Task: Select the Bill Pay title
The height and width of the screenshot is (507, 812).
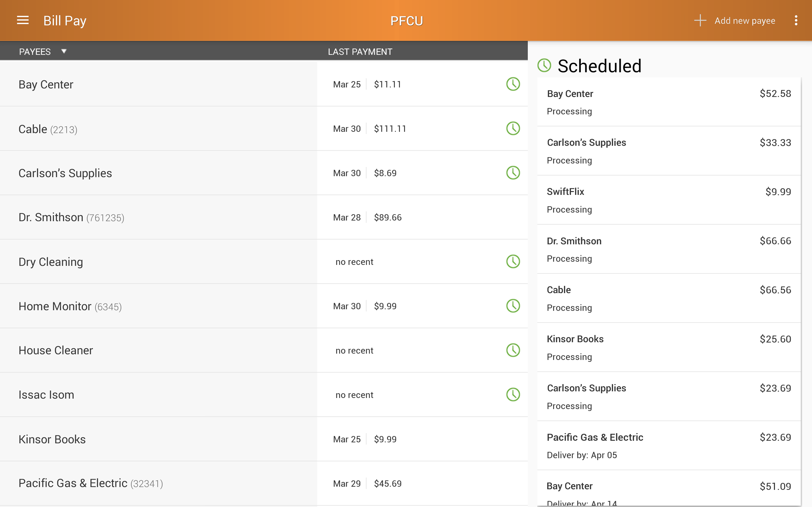Action: pyautogui.click(x=65, y=20)
